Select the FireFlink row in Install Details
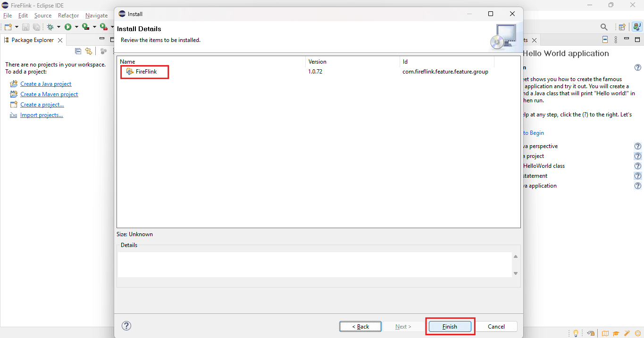 (x=318, y=72)
